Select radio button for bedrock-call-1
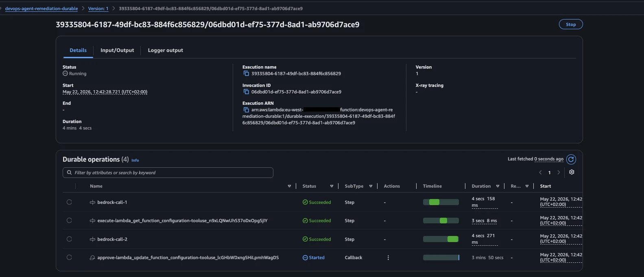 click(69, 202)
